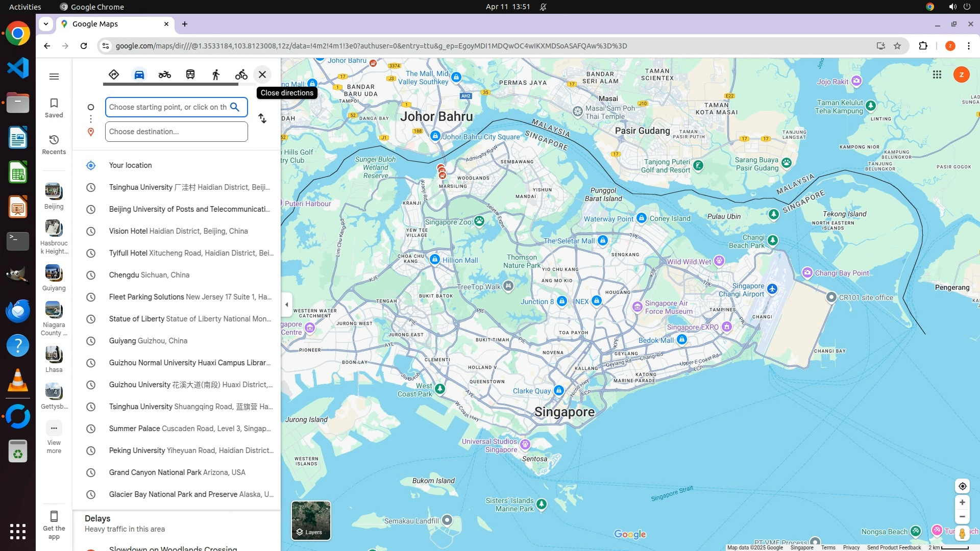Image resolution: width=980 pixels, height=551 pixels.
Task: Select the Walking travel mode icon
Action: (x=216, y=74)
